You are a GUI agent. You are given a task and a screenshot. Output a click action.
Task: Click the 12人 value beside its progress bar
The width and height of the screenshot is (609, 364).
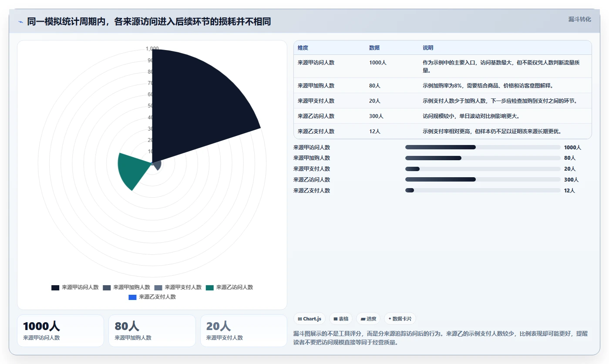coord(569,191)
